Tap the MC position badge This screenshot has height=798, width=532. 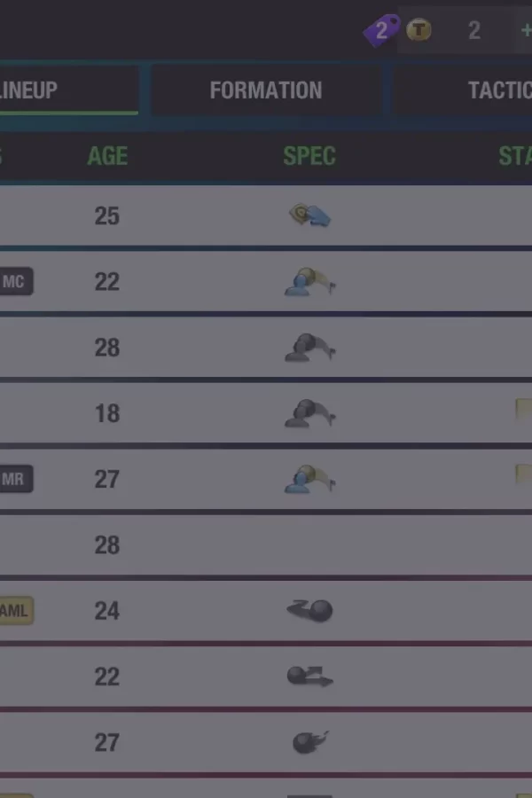[14, 283]
